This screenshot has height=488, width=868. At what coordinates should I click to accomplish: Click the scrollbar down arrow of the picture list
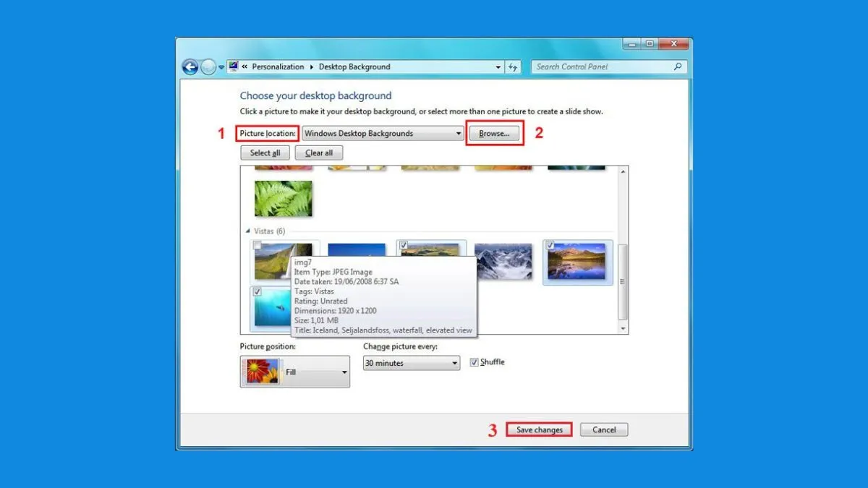click(x=623, y=329)
